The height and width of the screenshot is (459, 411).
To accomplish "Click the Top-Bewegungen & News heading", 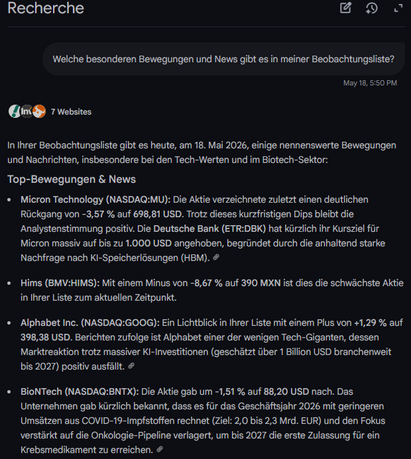I will [72, 179].
